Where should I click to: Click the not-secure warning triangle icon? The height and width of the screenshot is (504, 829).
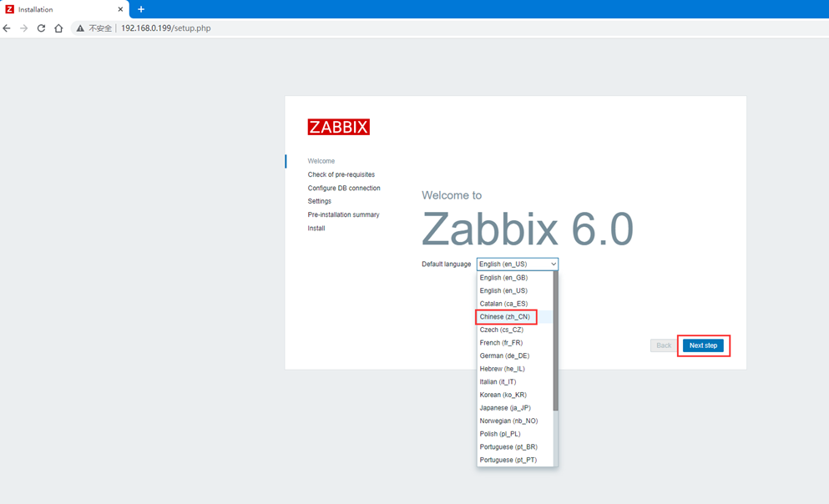80,28
